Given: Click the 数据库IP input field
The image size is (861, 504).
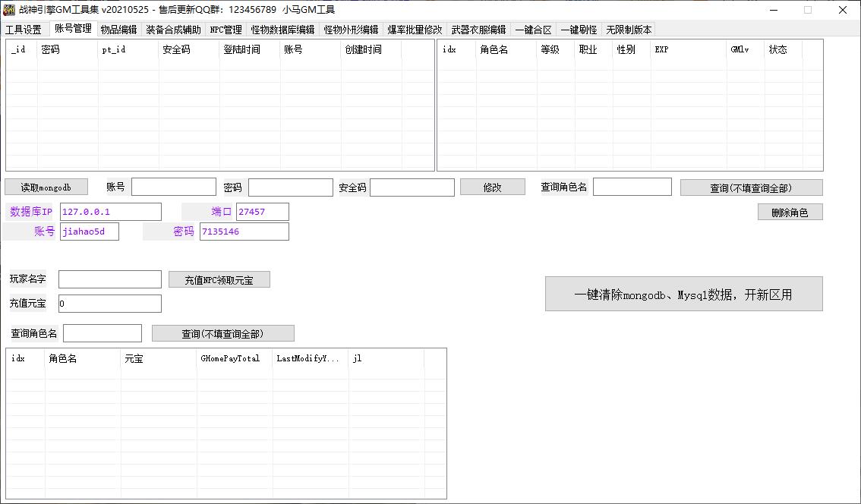Looking at the screenshot, I should click(x=111, y=212).
